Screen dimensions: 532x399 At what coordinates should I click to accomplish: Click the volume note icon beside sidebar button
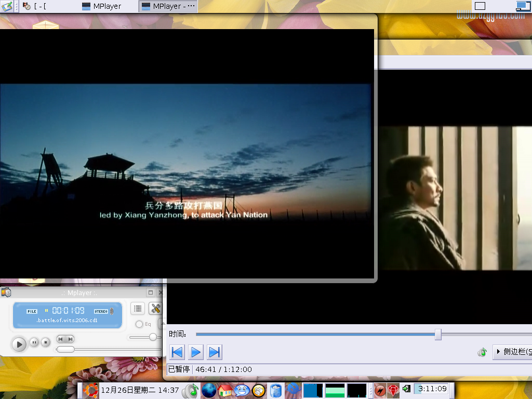(482, 352)
